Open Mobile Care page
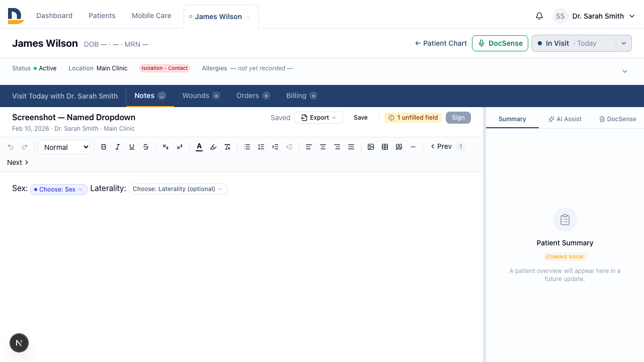The width and height of the screenshot is (644, 362). click(151, 16)
